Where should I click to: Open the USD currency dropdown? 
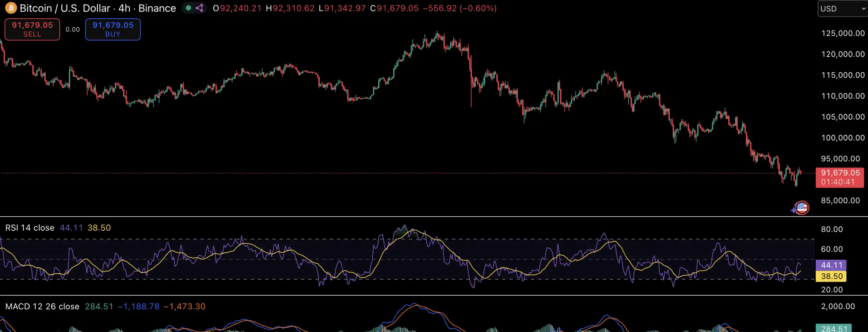point(843,8)
